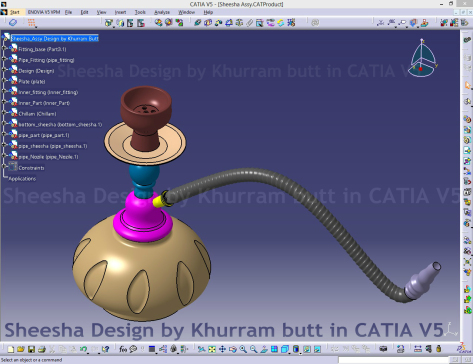Toggle the Shading view mode icon

click(296, 349)
